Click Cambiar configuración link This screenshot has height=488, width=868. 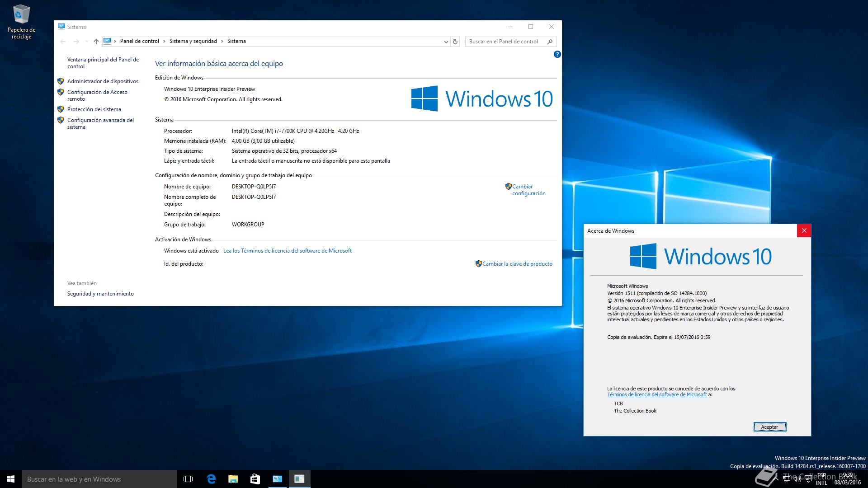528,190
